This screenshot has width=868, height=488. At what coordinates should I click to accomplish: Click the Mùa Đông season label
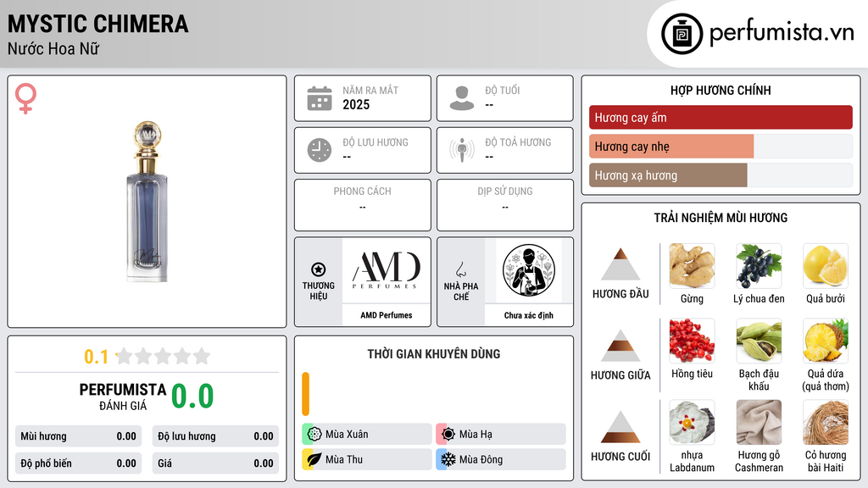[481, 459]
